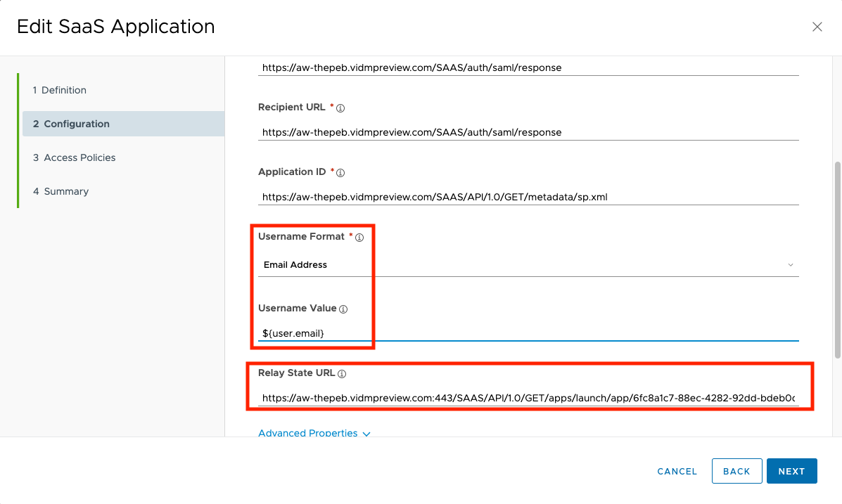
Task: Close the Edit SaaS Application dialog
Action: pos(817,27)
